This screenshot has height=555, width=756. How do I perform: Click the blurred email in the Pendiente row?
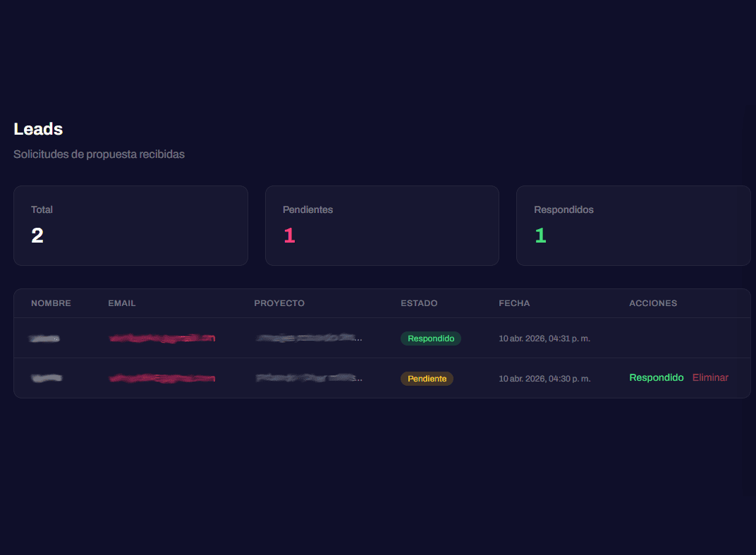[x=162, y=379]
